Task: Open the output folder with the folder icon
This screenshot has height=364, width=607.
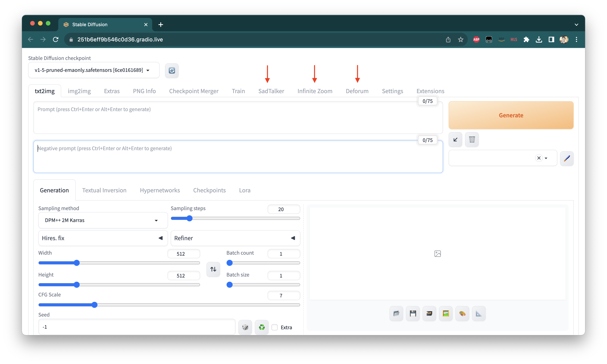Action: pos(396,313)
